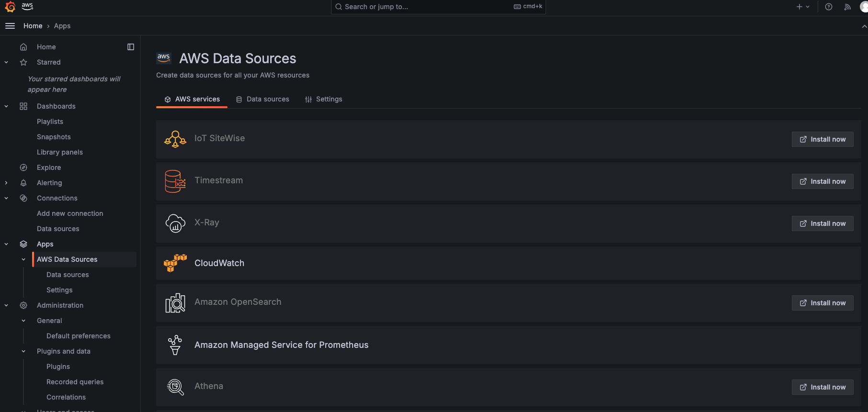Image resolution: width=868 pixels, height=412 pixels.
Task: Click the Home house icon in sidebar
Action: (x=23, y=47)
